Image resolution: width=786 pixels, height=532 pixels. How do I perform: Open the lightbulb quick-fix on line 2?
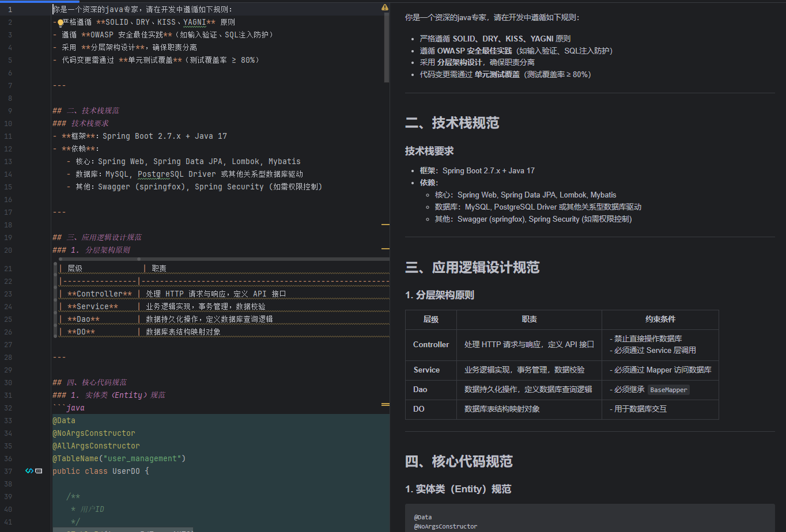point(60,23)
